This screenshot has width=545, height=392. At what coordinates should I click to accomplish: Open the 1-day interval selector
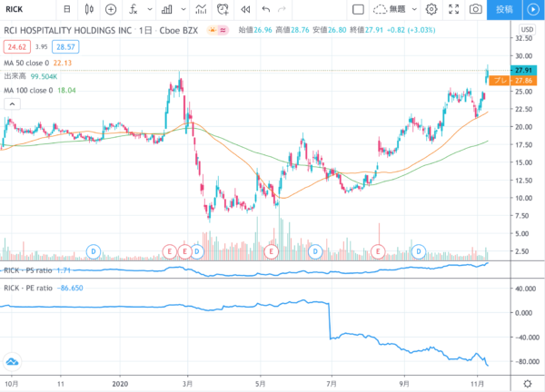[67, 9]
